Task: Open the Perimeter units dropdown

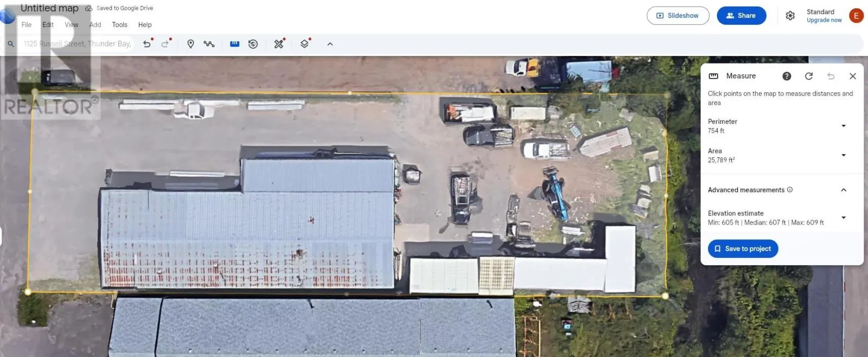Action: [x=843, y=126]
